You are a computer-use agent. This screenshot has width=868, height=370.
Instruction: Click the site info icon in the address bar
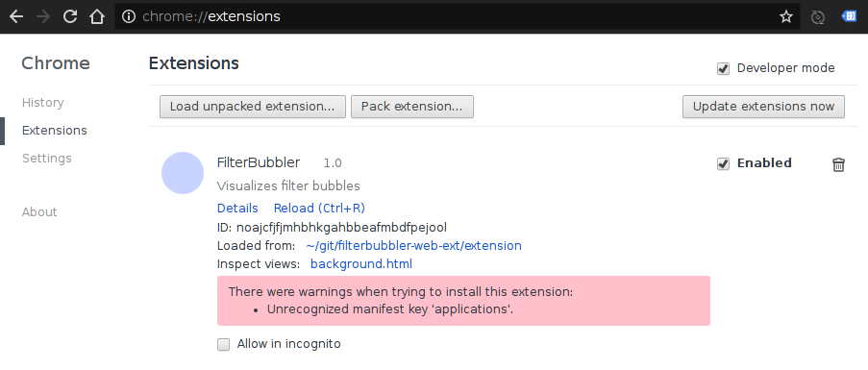click(129, 16)
